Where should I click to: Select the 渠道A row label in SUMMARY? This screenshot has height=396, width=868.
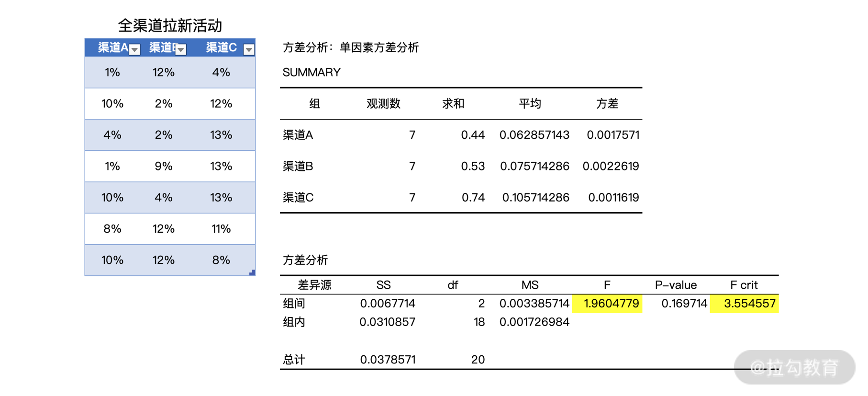pyautogui.click(x=298, y=135)
